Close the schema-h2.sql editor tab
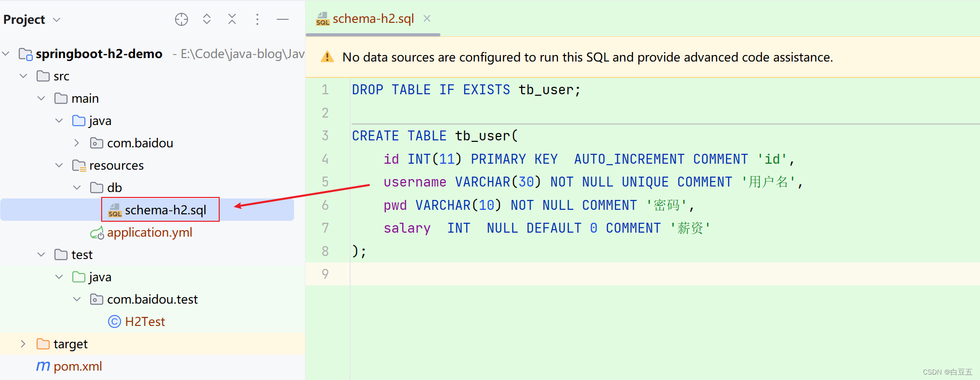This screenshot has width=980, height=380. pyautogui.click(x=427, y=18)
